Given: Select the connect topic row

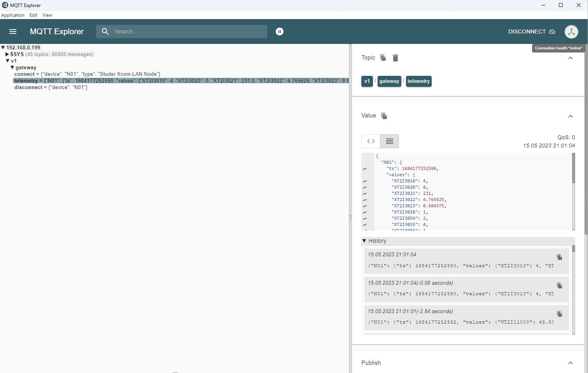Looking at the screenshot, I should point(87,74).
